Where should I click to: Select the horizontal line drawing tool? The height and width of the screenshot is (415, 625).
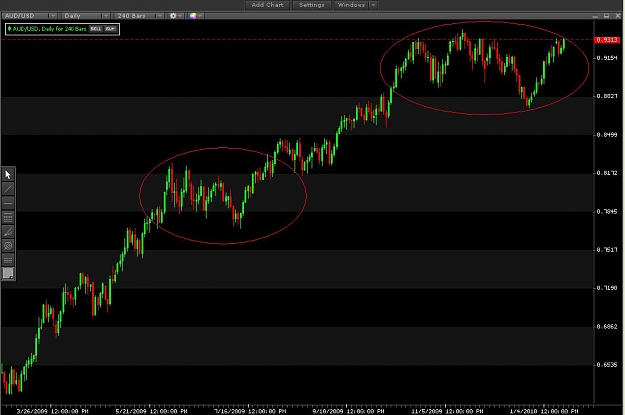pyautogui.click(x=8, y=203)
